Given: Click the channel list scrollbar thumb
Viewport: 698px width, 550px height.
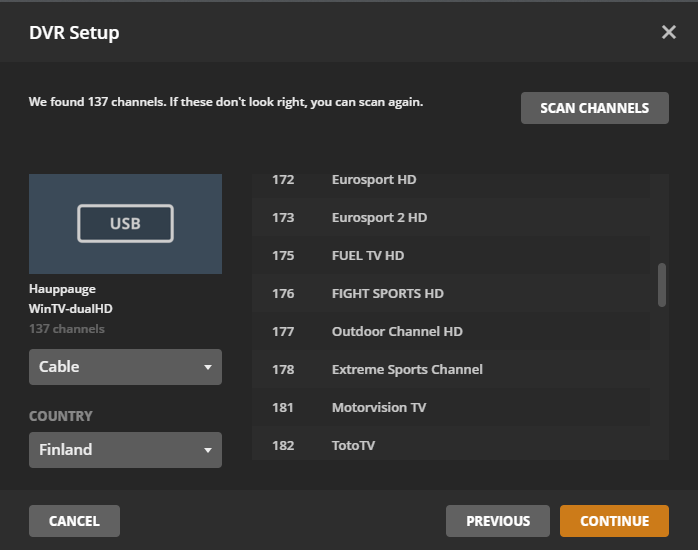Looking at the screenshot, I should tap(661, 285).
